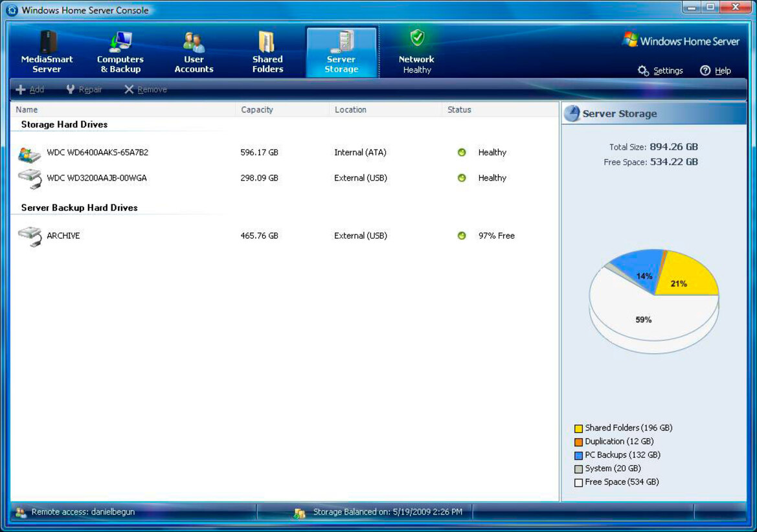Click the Name column header
The height and width of the screenshot is (532, 757).
pyautogui.click(x=122, y=109)
